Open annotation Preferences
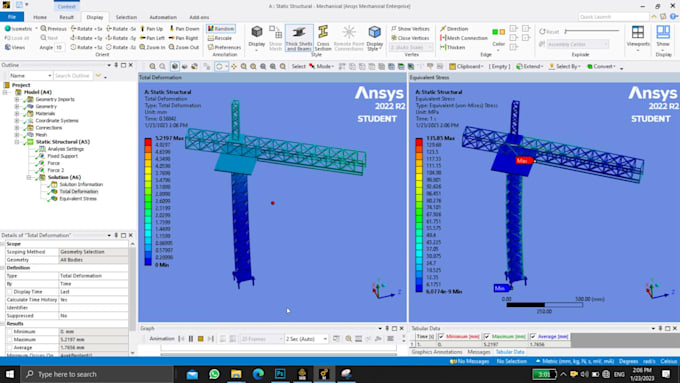Screen dimensions: 680x383 coord(224,47)
